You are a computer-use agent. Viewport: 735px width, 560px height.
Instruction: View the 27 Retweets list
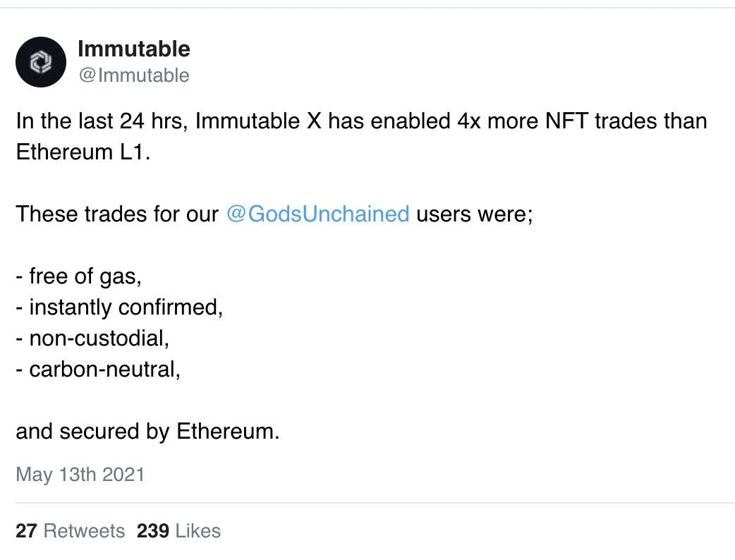coord(70,531)
